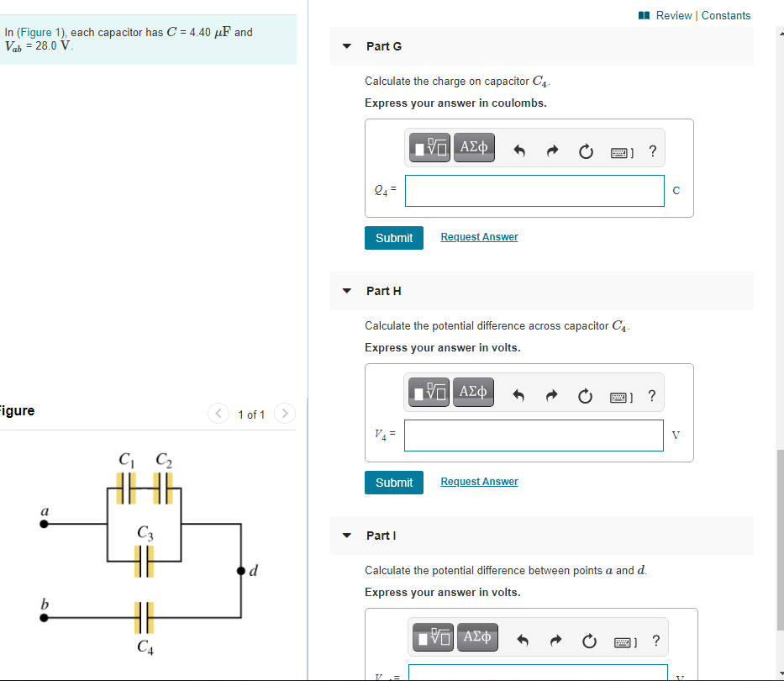Click inside the Q4 answer input field
This screenshot has width=784, height=681.
(x=534, y=191)
